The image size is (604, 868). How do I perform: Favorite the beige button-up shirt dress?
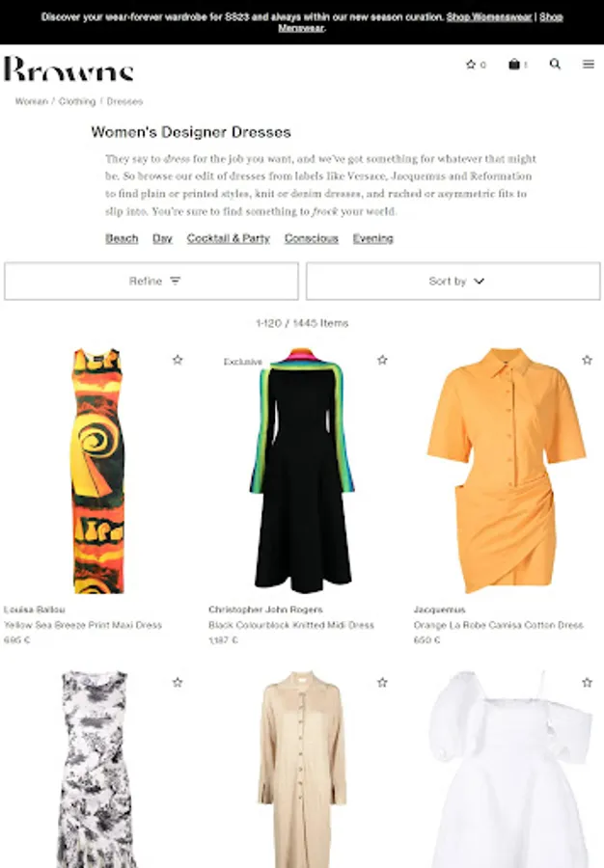click(x=382, y=683)
